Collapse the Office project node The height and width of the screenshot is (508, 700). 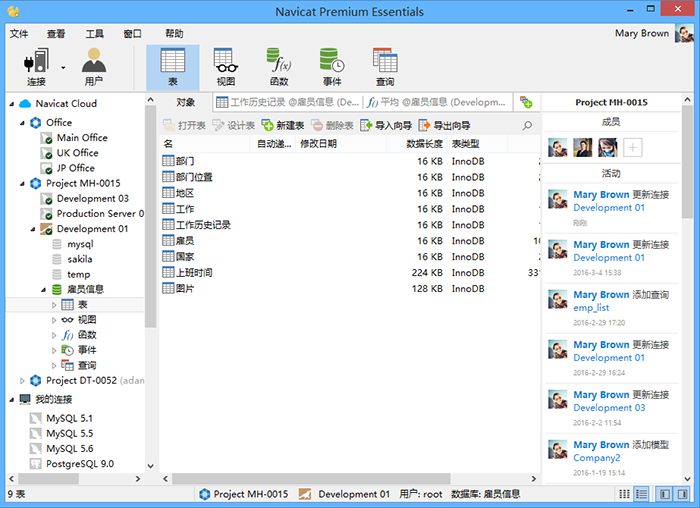pos(22,123)
